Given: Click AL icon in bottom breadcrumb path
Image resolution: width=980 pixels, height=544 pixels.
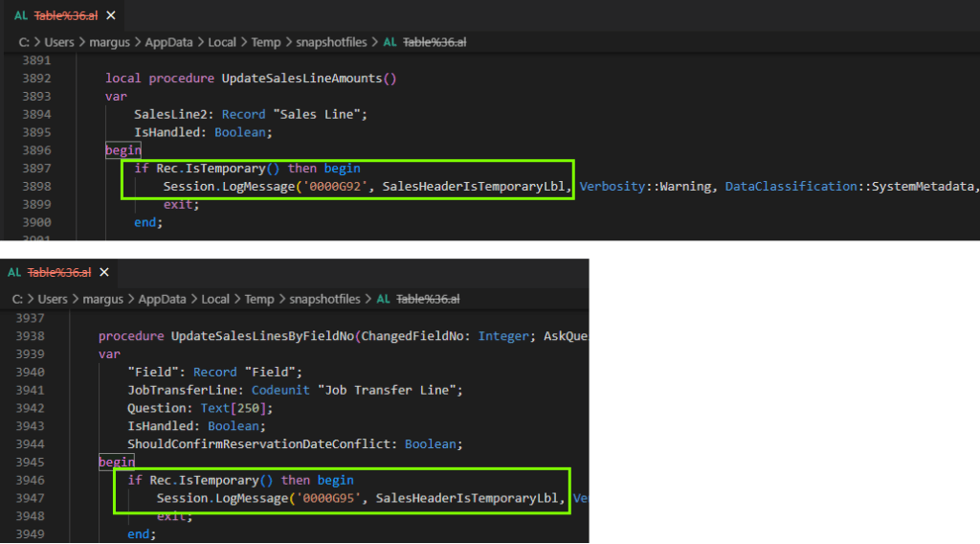Looking at the screenshot, I should coord(383,299).
